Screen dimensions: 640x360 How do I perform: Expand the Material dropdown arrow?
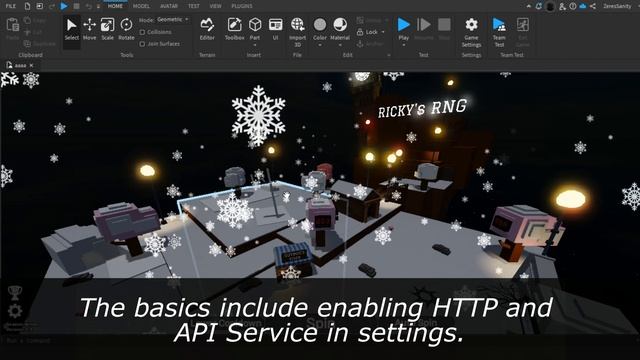pos(340,45)
